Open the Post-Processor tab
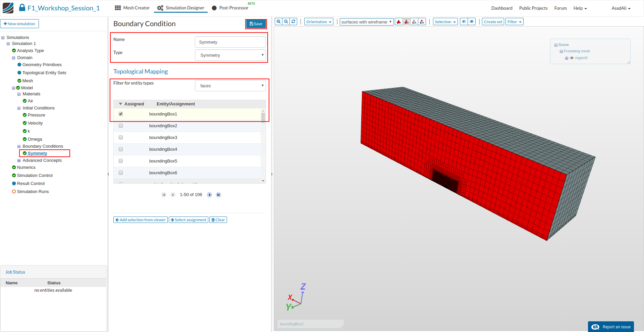Screen dimensions: 644x332 point(230,8)
